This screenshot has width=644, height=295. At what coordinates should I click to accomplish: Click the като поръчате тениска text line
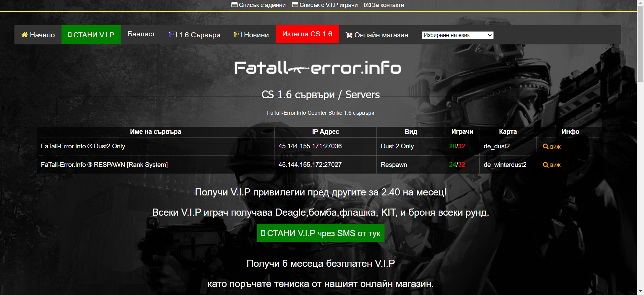(x=321, y=284)
